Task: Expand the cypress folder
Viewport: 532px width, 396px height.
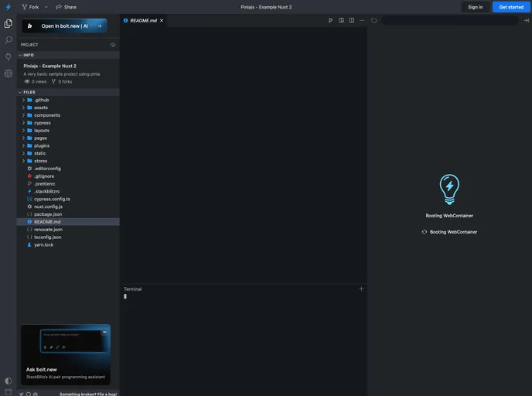Action: (68, 123)
